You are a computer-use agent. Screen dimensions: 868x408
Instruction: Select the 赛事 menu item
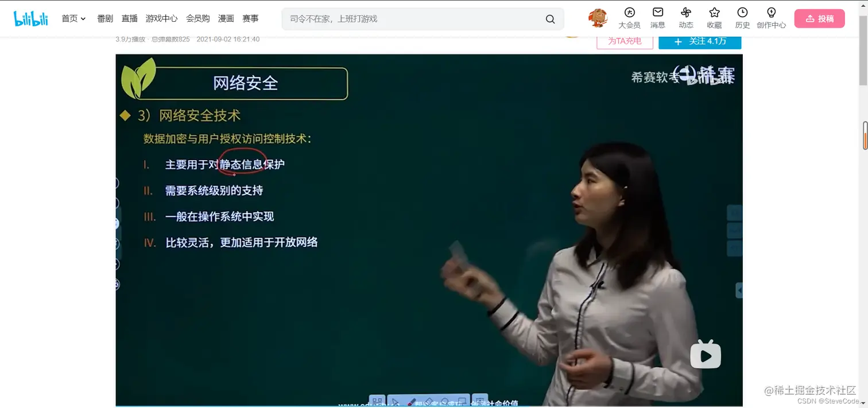250,18
